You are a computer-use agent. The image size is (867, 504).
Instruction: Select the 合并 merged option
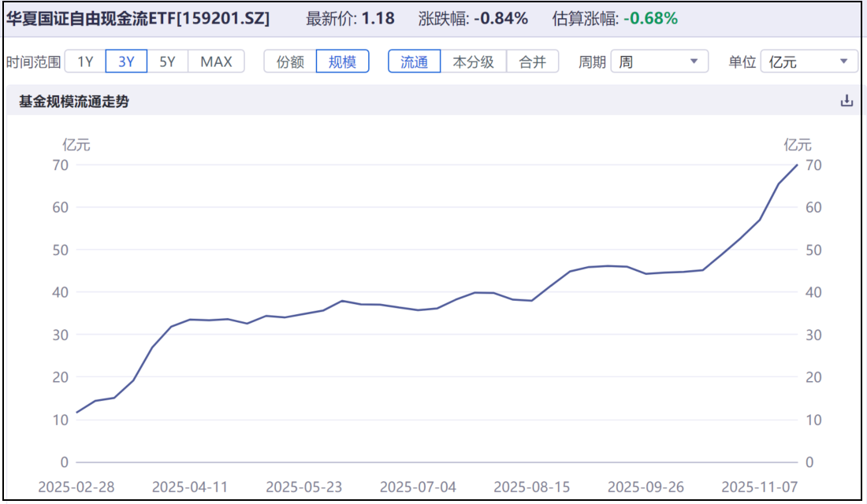(x=532, y=61)
